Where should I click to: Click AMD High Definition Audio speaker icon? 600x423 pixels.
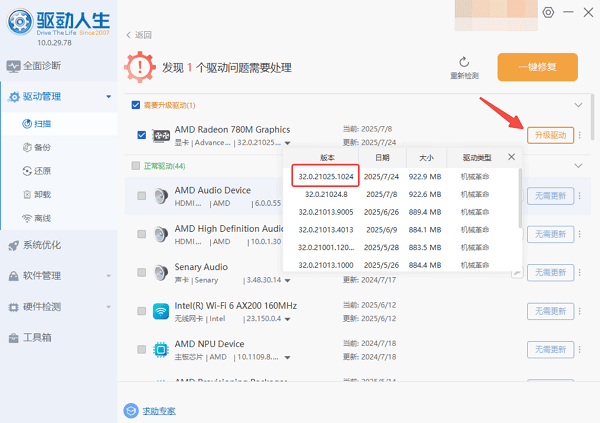point(161,234)
